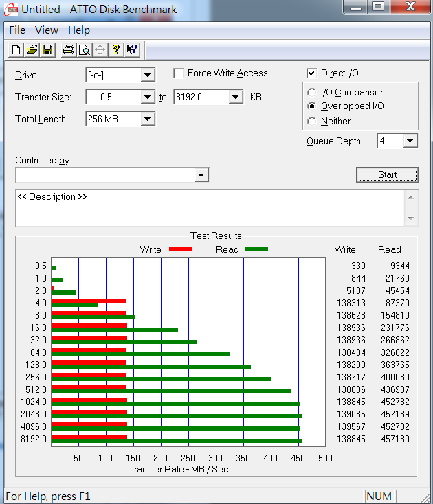Click the four-arrow move toolbar icon

tap(100, 50)
